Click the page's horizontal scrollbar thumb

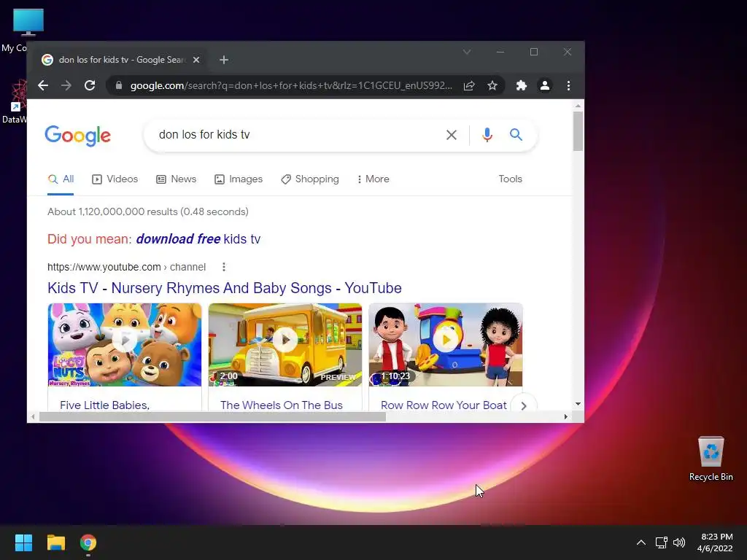pos(212,417)
